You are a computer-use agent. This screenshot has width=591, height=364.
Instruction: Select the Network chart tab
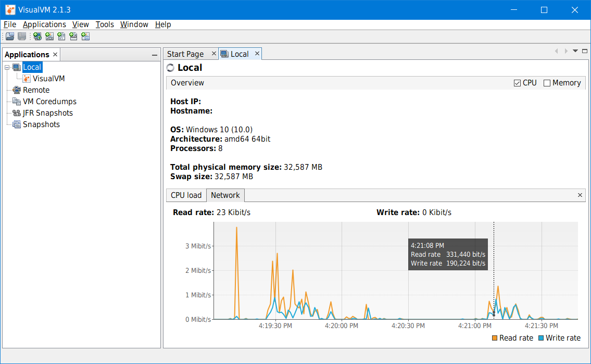tap(225, 195)
